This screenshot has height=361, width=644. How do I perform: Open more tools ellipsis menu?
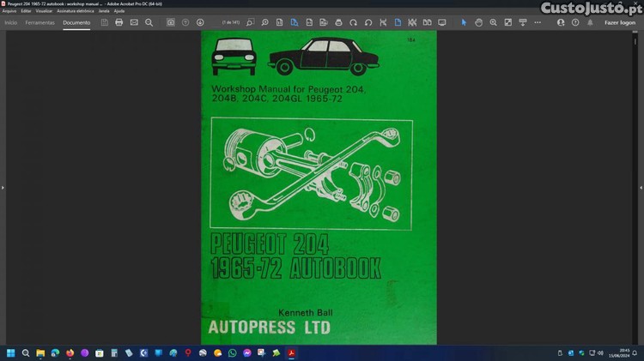coord(539,22)
